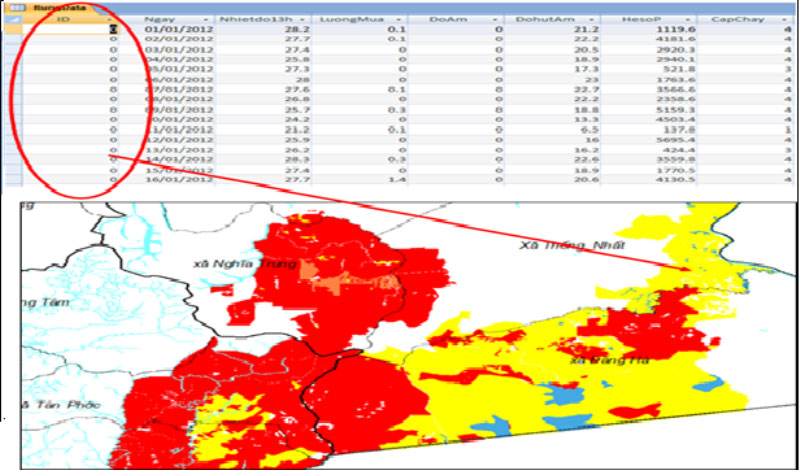Select the 01/01/2012 date cell
Viewport: 800px width, 470px height.
point(174,31)
